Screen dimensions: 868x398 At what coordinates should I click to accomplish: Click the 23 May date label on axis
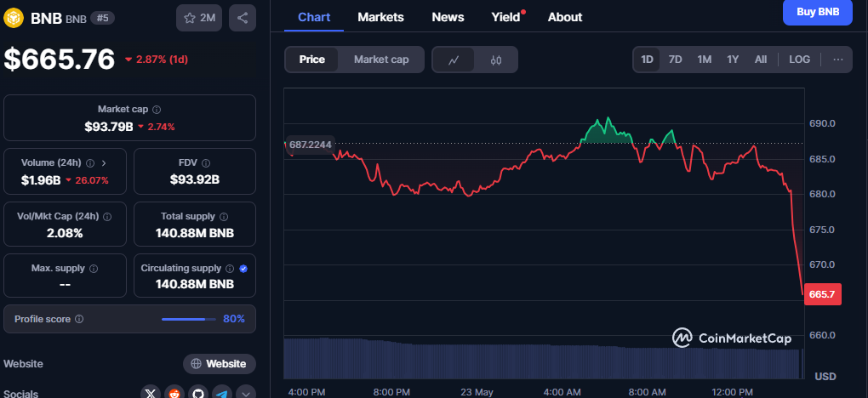pyautogui.click(x=477, y=392)
